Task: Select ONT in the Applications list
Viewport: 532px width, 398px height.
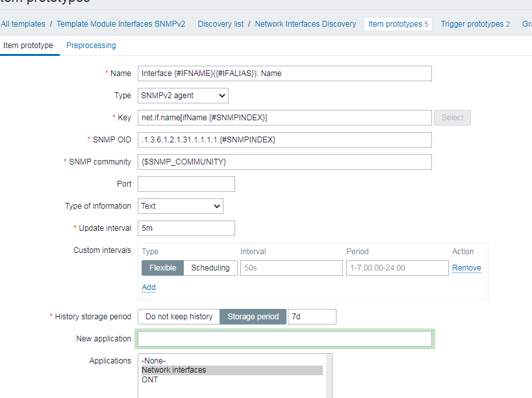Action: click(150, 380)
